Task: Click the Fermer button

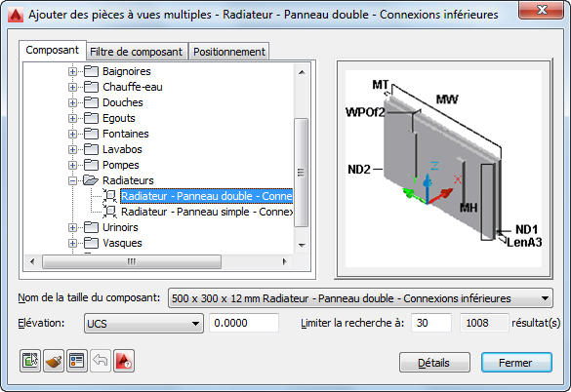Action: 516,363
